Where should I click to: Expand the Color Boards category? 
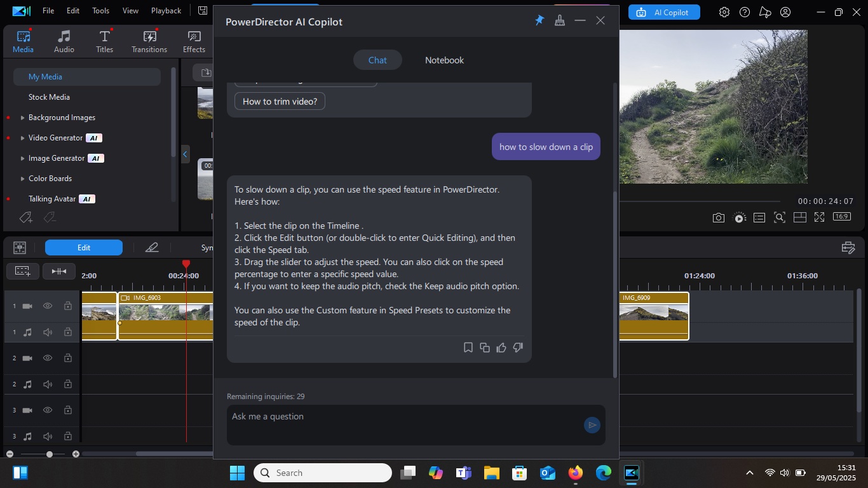pos(23,179)
